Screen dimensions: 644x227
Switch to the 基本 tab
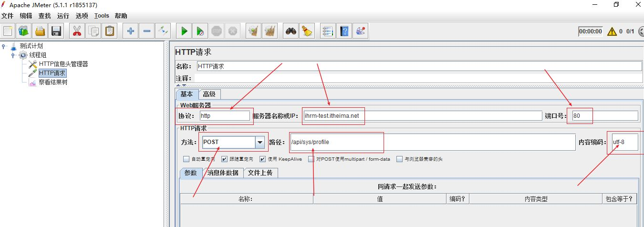coord(187,94)
